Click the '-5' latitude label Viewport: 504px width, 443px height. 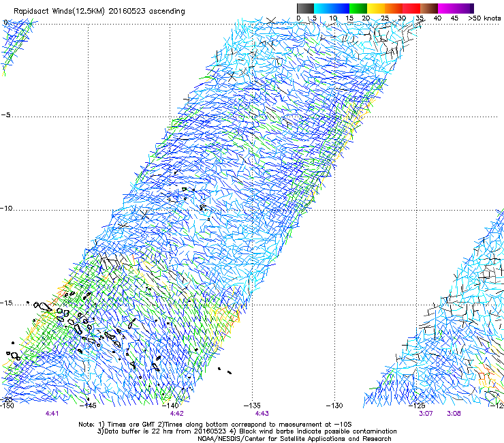[5, 114]
